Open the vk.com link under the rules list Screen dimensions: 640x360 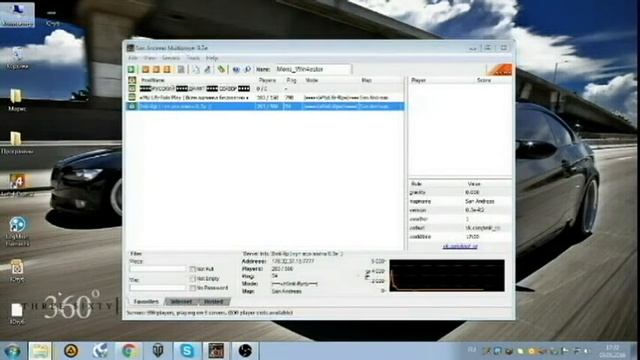[460, 246]
